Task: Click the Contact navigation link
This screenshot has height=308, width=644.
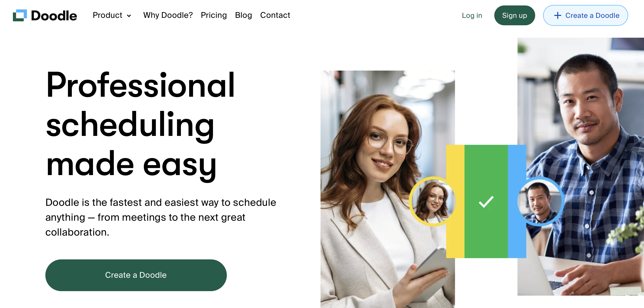Action: tap(275, 16)
